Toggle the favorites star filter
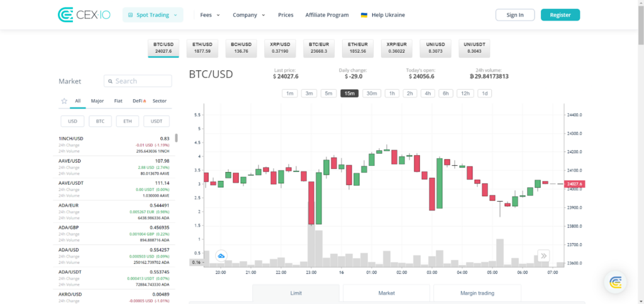The image size is (644, 304). click(x=64, y=100)
